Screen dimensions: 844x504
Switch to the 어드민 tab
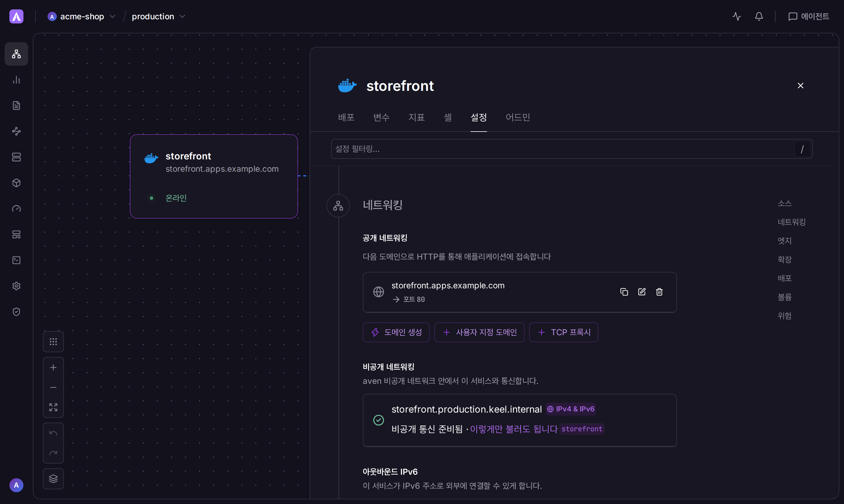[518, 117]
